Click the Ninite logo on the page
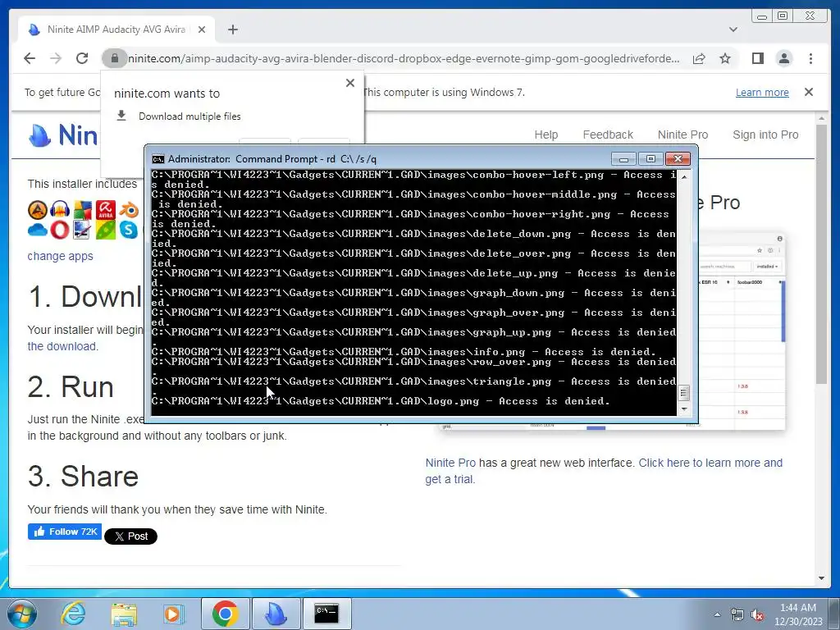Image resolution: width=840 pixels, height=630 pixels. pos(63,135)
